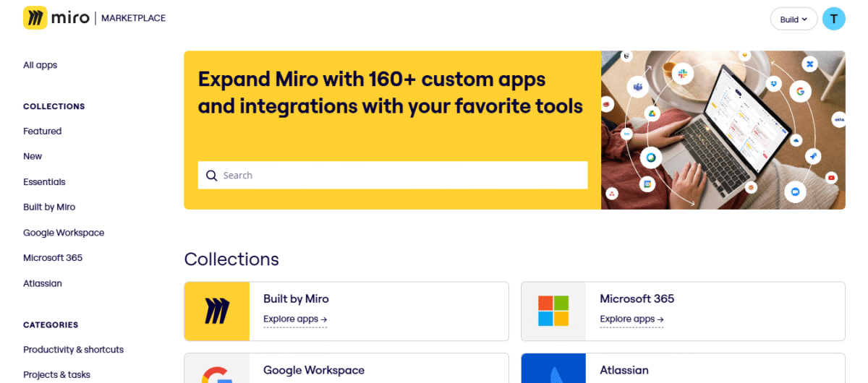The height and width of the screenshot is (383, 868).
Task: Select Google Workspace in the sidebar
Action: click(64, 233)
